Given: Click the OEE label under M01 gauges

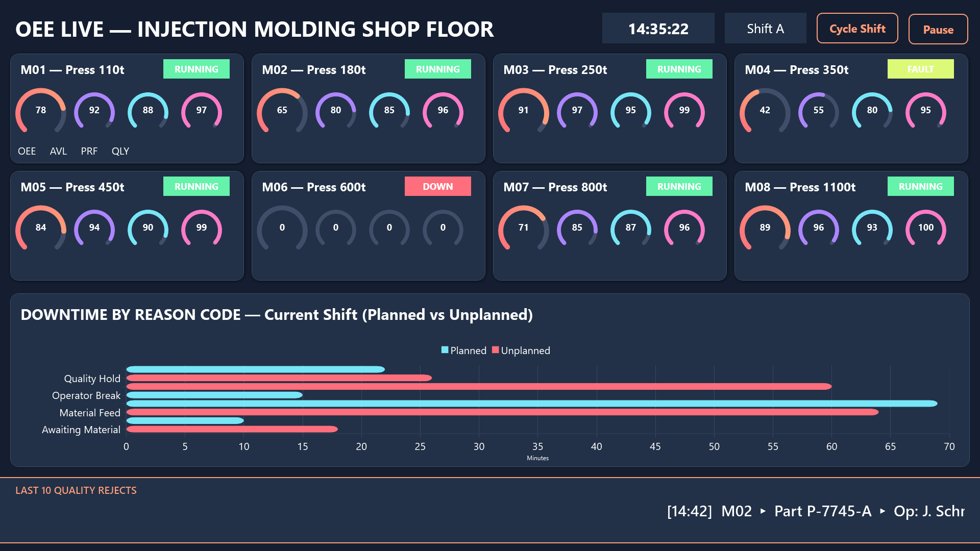Looking at the screenshot, I should (x=27, y=151).
